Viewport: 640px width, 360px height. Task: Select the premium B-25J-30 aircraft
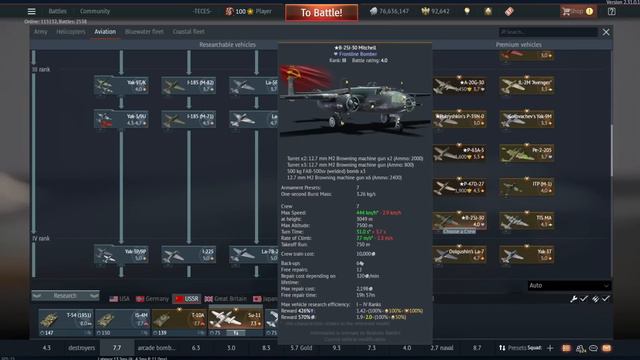(x=459, y=221)
